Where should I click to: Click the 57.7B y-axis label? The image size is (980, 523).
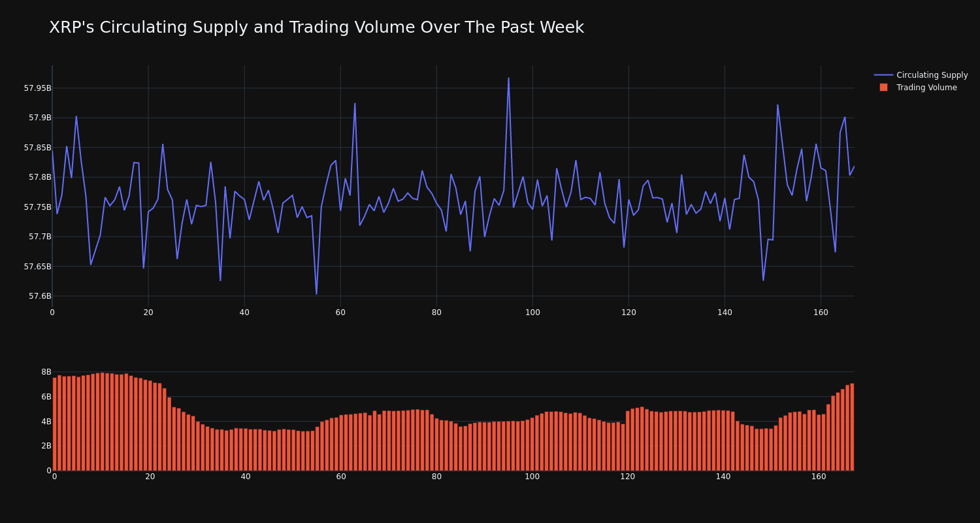(x=40, y=237)
